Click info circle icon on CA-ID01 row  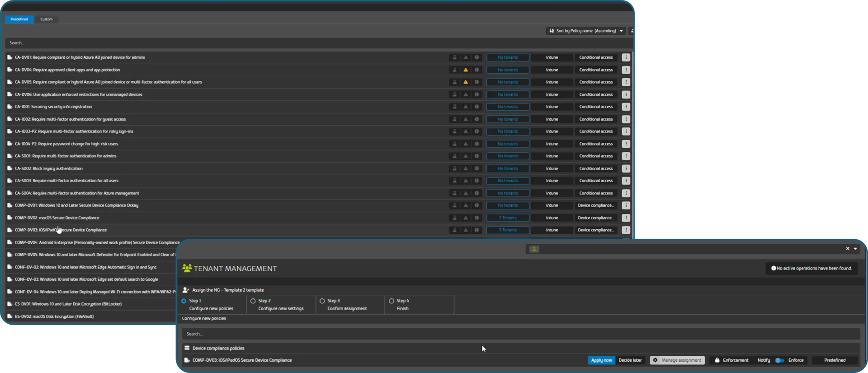[476, 107]
